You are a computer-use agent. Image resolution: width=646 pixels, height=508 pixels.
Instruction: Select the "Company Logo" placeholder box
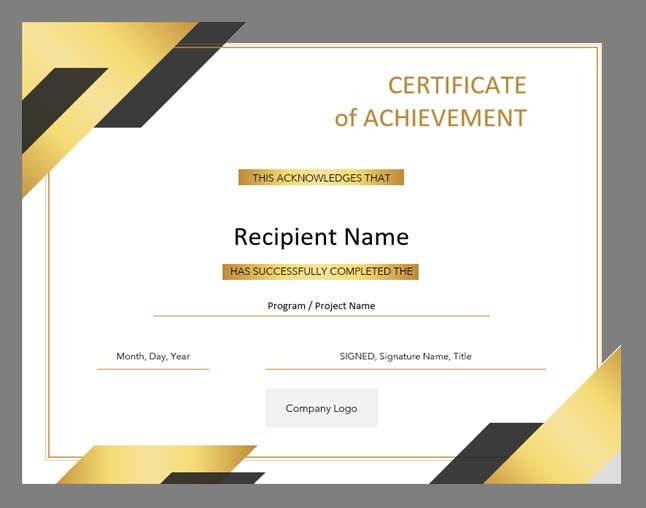[321, 408]
